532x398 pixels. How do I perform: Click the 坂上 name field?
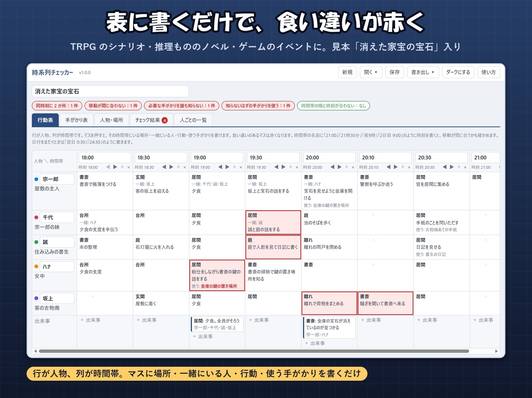click(57, 298)
